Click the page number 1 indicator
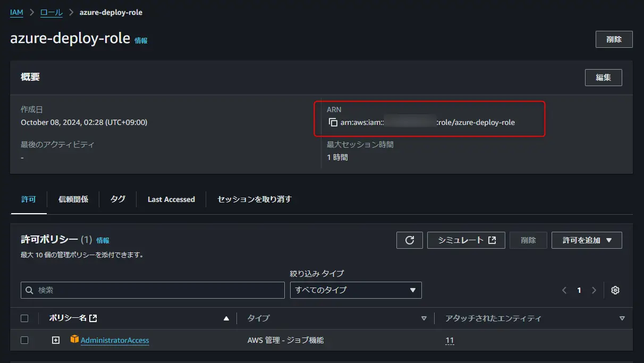Viewport: 644px width, 363px height. [x=579, y=290]
